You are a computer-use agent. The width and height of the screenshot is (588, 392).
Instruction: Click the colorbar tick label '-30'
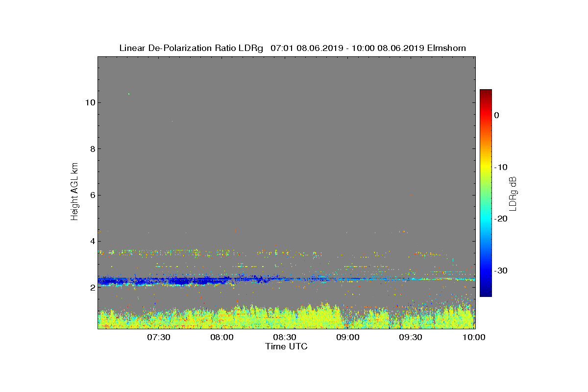[500, 270]
